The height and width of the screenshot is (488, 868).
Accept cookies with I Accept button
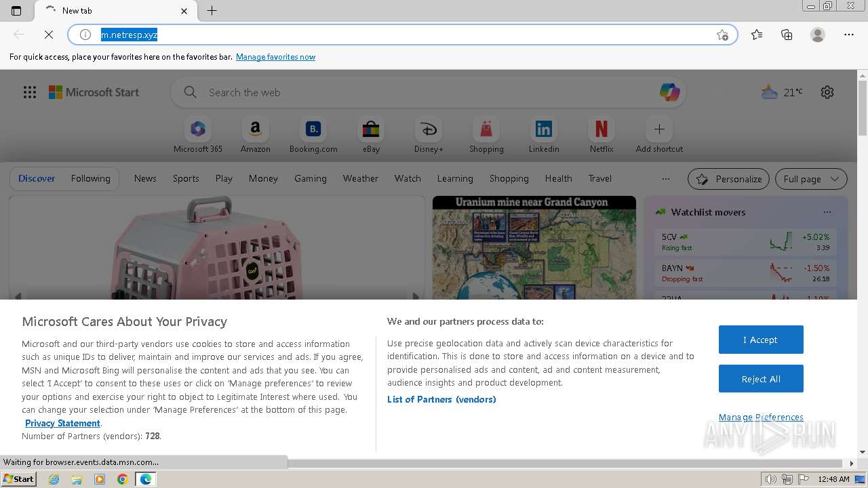761,340
